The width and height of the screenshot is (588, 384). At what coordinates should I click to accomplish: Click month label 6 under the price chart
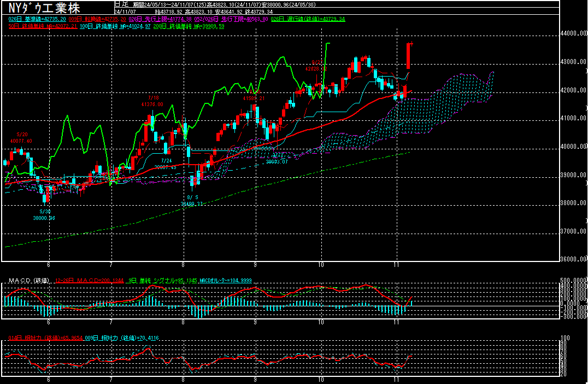[x=49, y=265]
